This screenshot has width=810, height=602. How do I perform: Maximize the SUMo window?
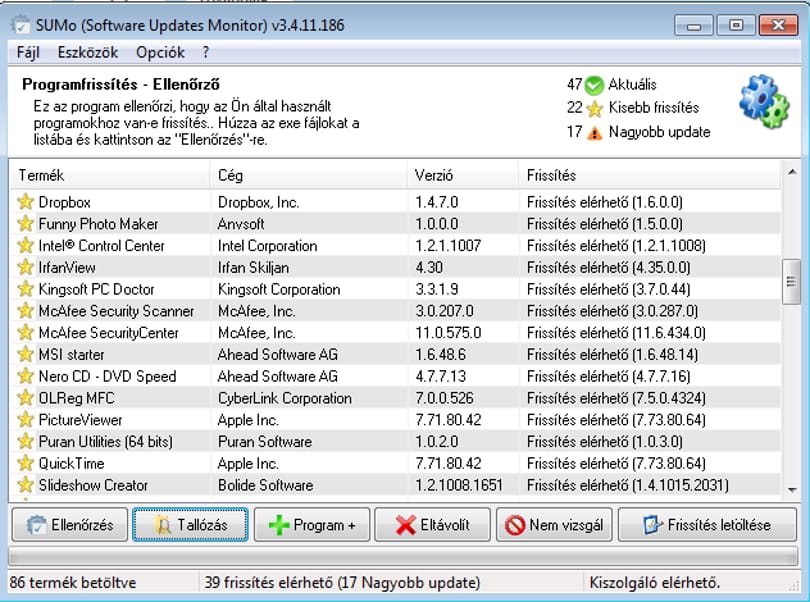tap(736, 25)
